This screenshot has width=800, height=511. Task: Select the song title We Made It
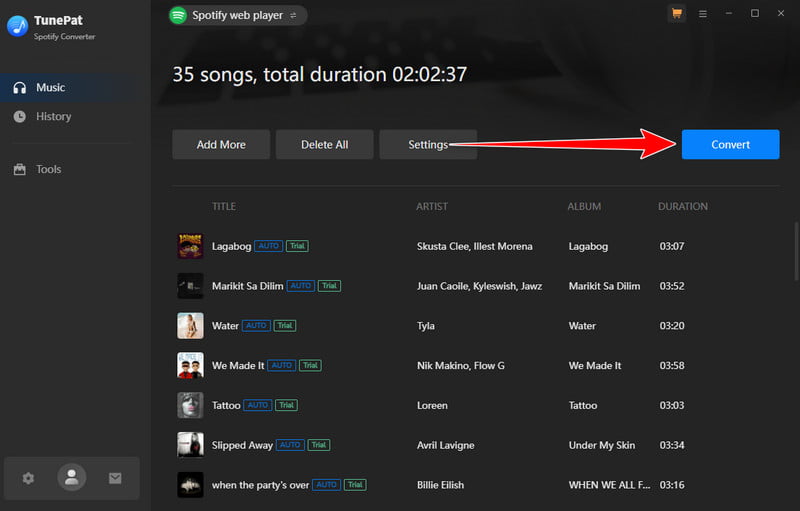coord(238,366)
